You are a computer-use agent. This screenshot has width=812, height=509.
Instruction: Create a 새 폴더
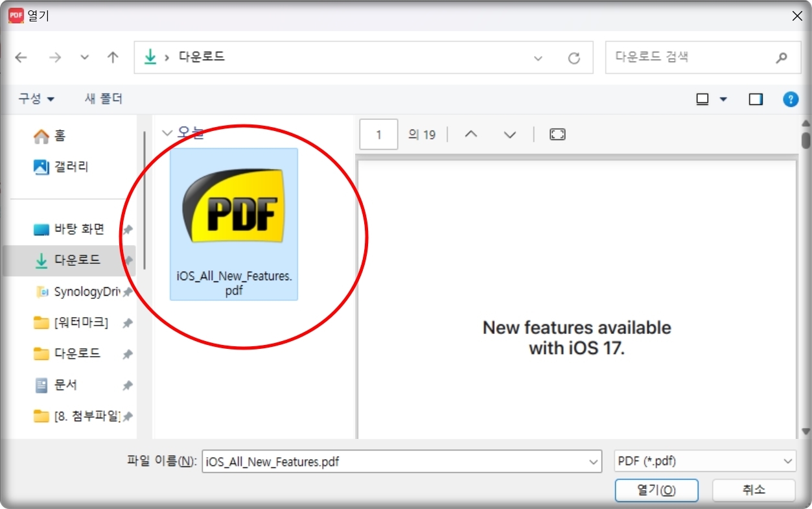click(104, 99)
